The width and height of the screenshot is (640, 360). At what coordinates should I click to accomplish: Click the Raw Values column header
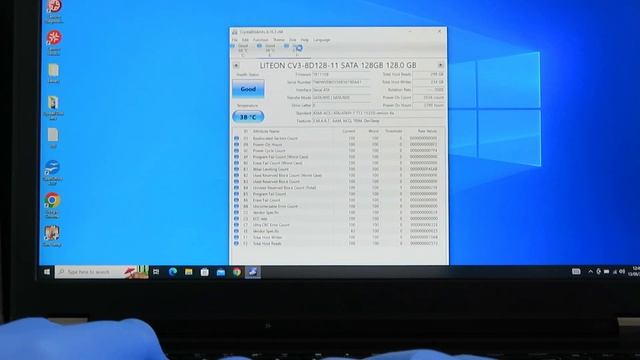[x=427, y=131]
